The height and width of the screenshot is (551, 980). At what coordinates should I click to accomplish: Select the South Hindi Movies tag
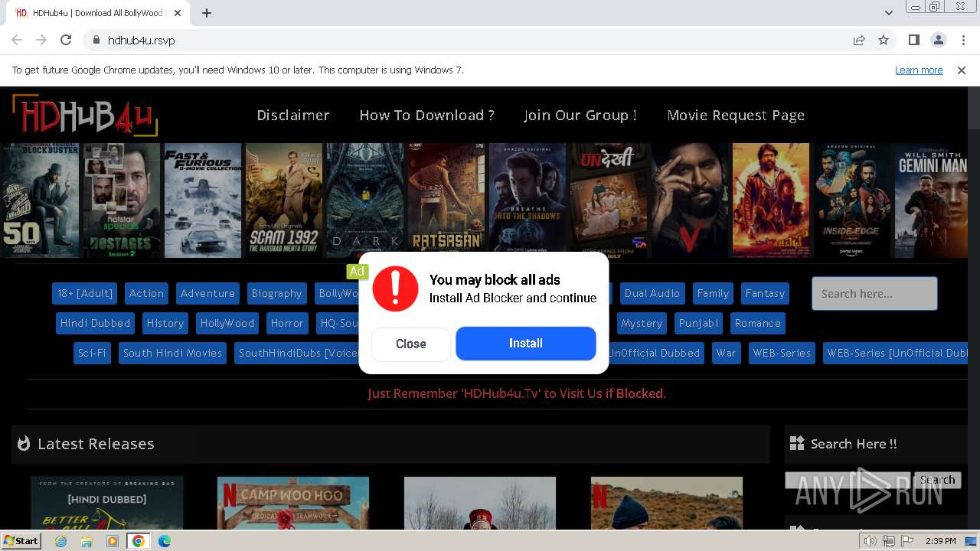click(172, 353)
